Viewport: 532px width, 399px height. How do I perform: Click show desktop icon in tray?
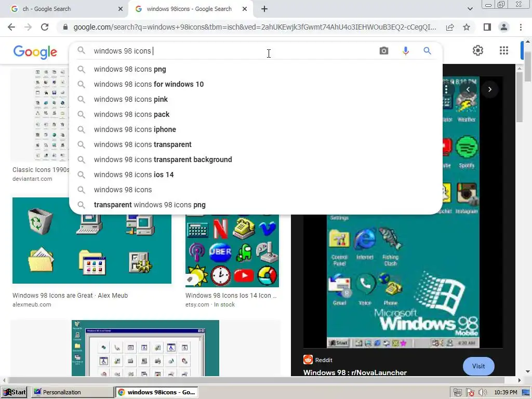click(x=526, y=393)
